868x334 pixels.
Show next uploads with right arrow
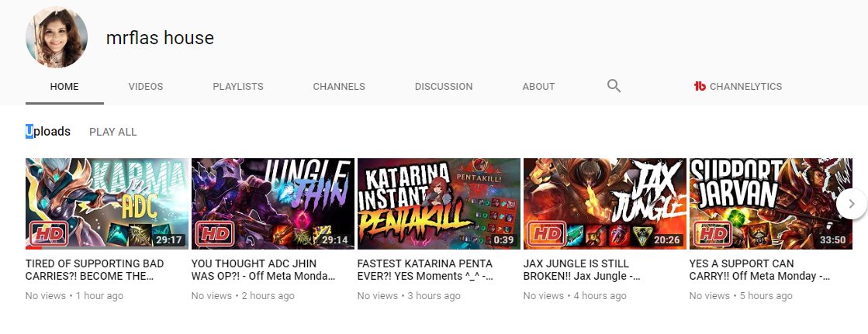[x=852, y=204]
